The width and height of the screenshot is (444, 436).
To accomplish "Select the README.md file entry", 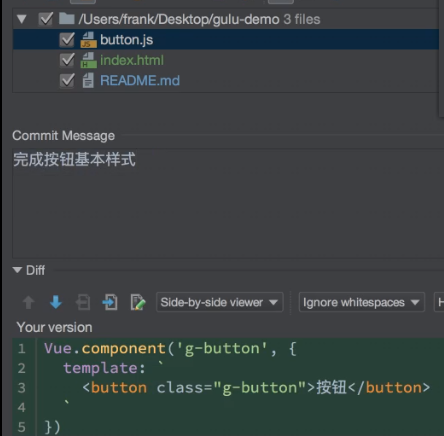I will (x=140, y=81).
